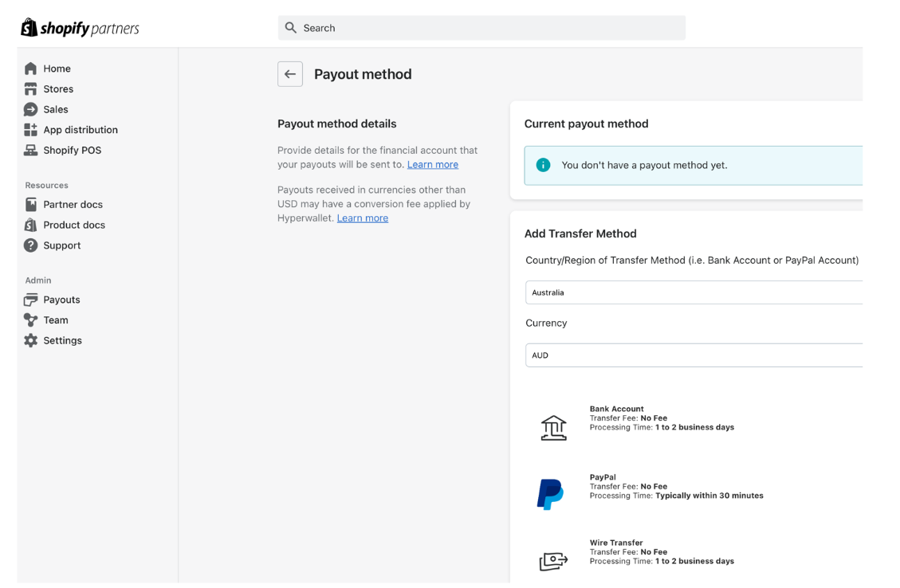
Task: Click the info icon in payout banner
Action: pyautogui.click(x=543, y=165)
